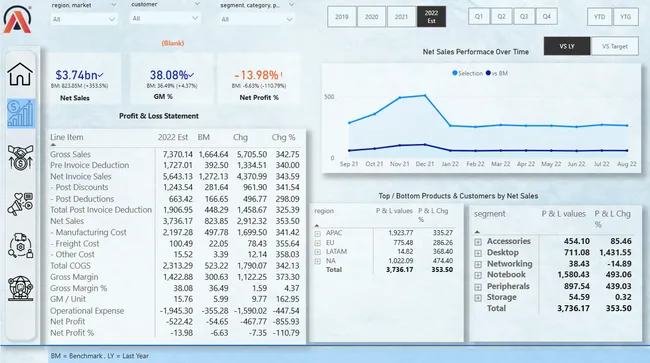Open the region, market All dropdown

click(x=83, y=19)
